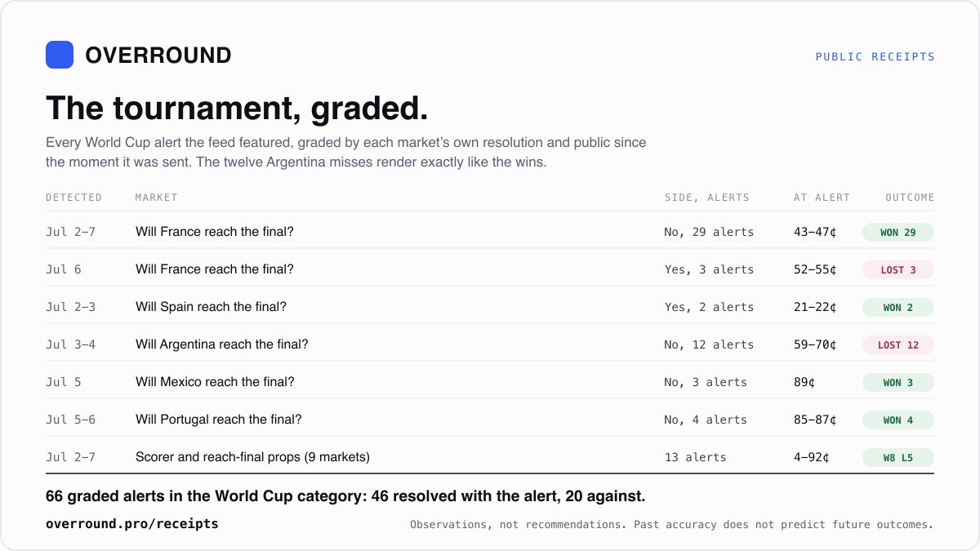Select 'Will Mexico reach the final?' market
This screenshot has width=980, height=551.
pos(215,382)
